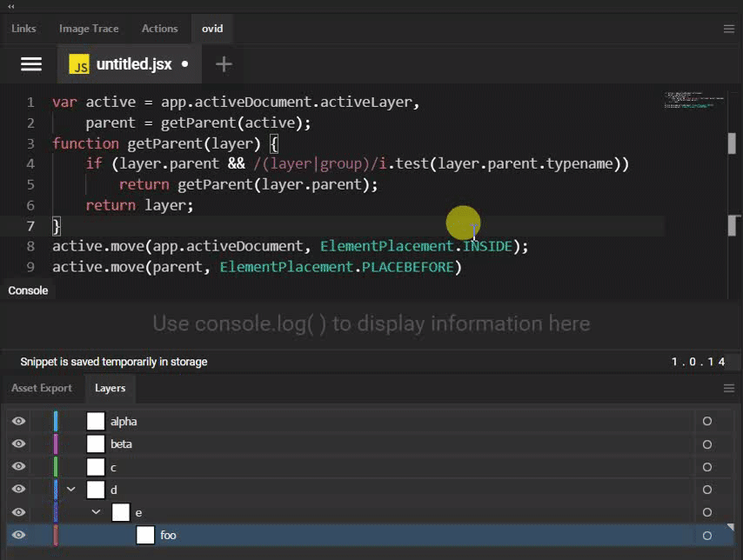Open the Actions tab

pyautogui.click(x=160, y=29)
